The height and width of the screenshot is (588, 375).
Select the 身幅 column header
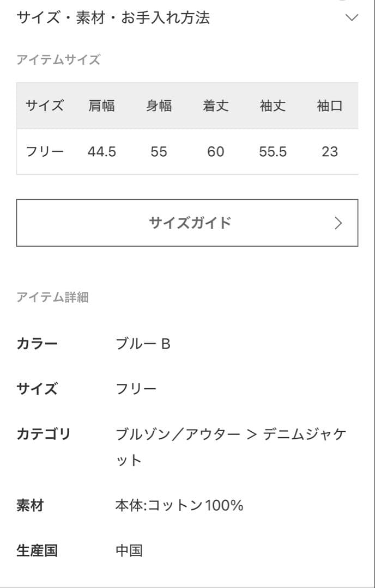(159, 106)
